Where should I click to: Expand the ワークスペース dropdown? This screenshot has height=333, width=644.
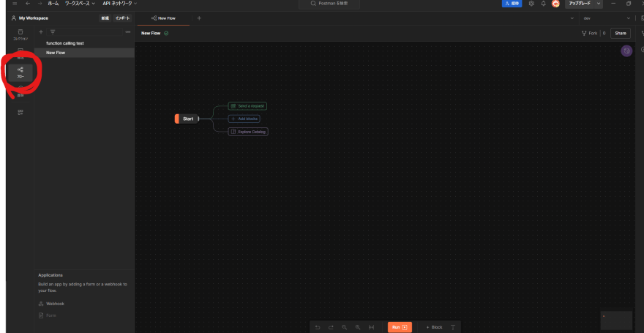point(80,3)
